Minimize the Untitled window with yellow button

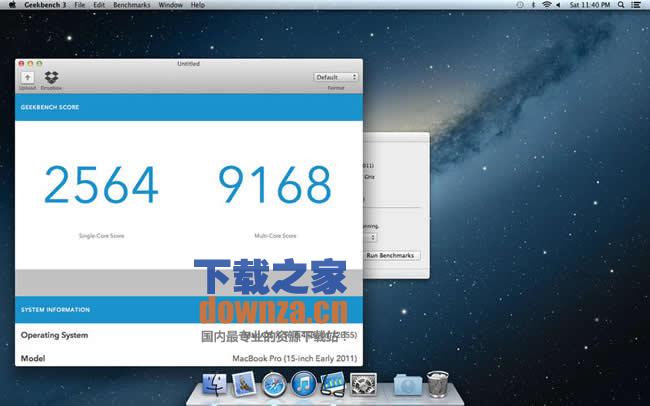[x=30, y=63]
